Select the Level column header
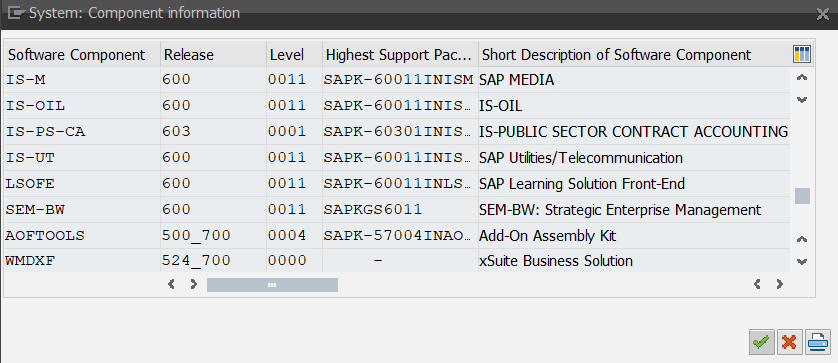This screenshot has height=363, width=838. (x=294, y=55)
